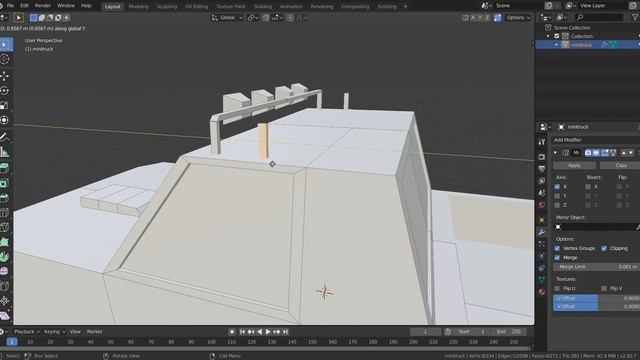Open the Active Tool properties tab
Viewport: 640px width, 360px height.
pyautogui.click(x=542, y=142)
